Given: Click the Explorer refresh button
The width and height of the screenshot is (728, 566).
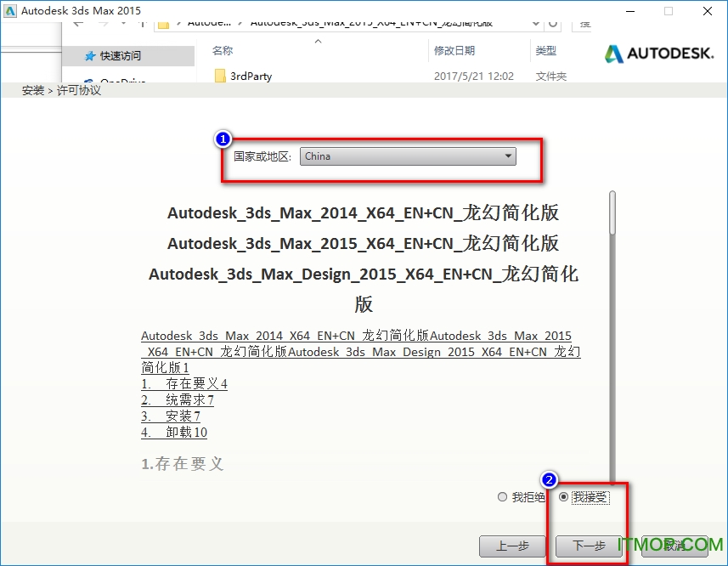Looking at the screenshot, I should click(552, 23).
